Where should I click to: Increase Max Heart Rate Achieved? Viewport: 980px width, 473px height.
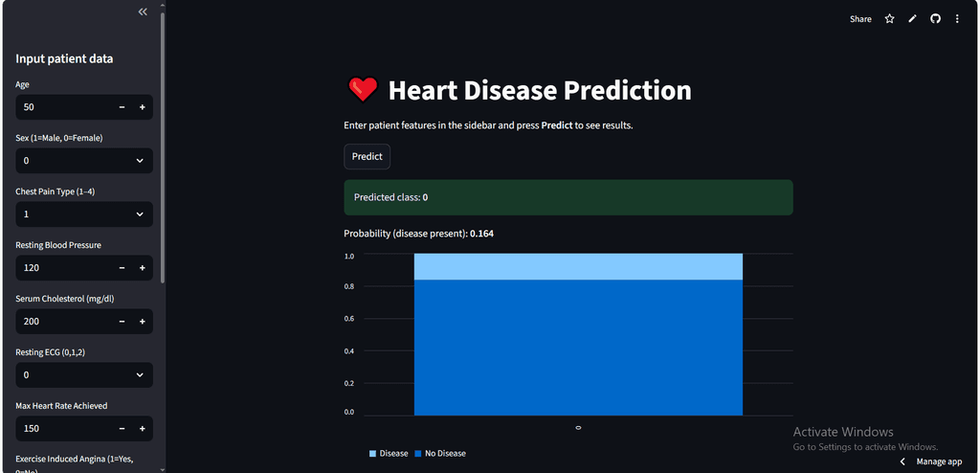tap(142, 429)
